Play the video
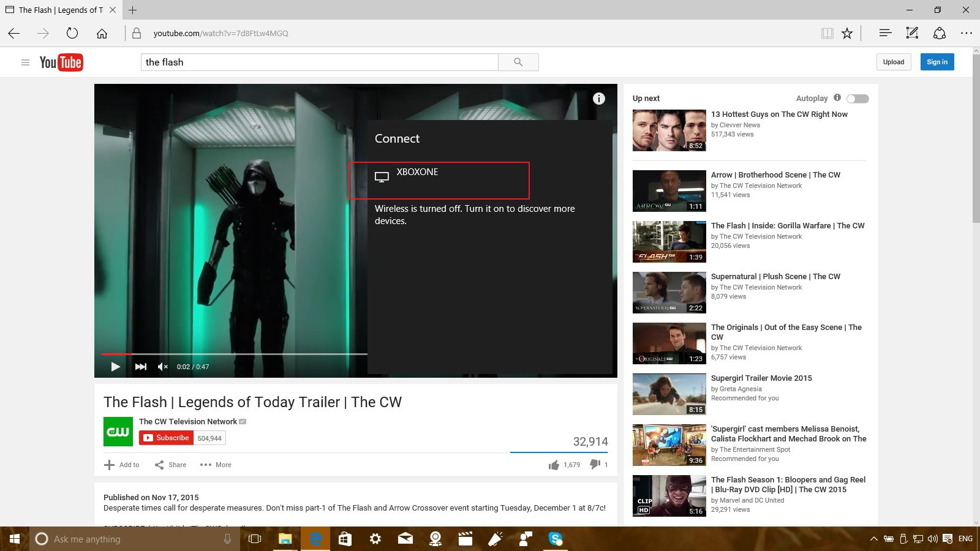Image resolution: width=980 pixels, height=551 pixels. 115,367
